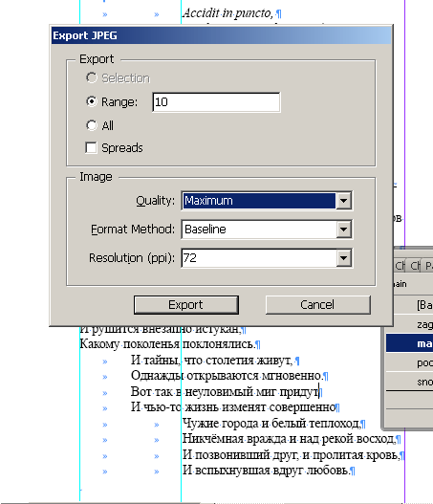Click the line 'Никчёмная вражда и над рекой восход,'

point(289,439)
